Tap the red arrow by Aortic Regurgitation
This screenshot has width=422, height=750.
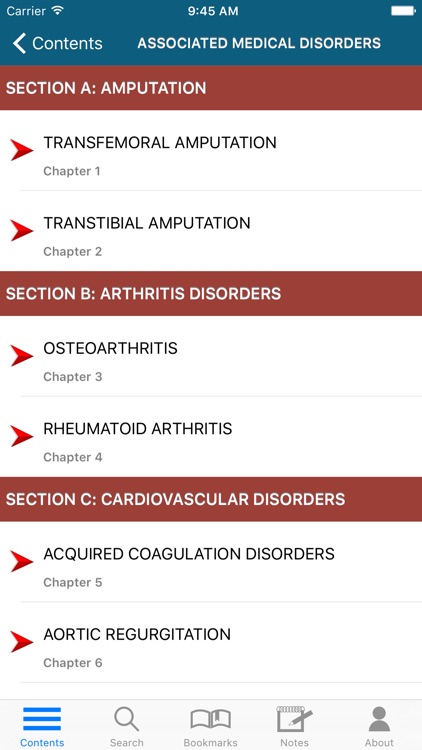tap(22, 642)
